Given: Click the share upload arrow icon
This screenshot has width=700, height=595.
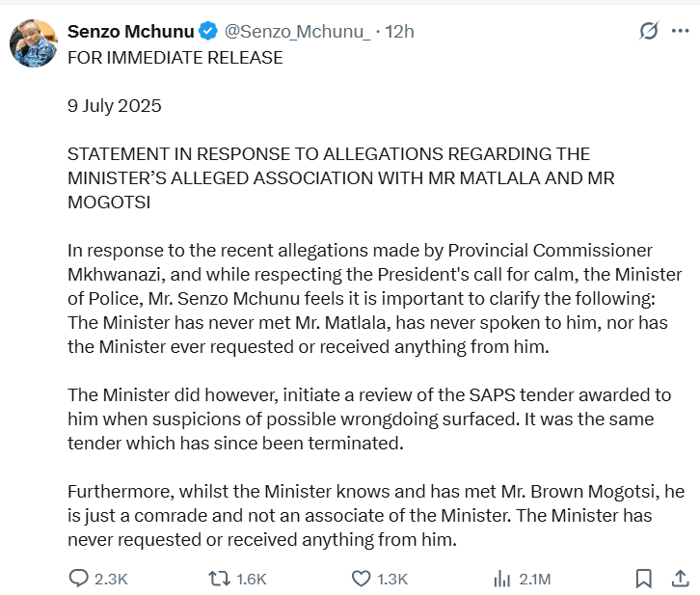Looking at the screenshot, I should click(x=679, y=578).
